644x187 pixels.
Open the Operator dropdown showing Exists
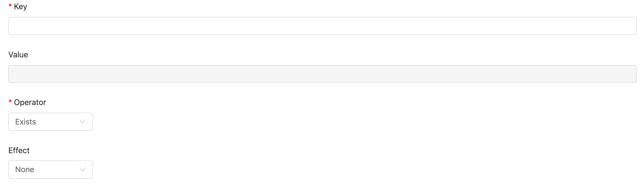point(50,122)
